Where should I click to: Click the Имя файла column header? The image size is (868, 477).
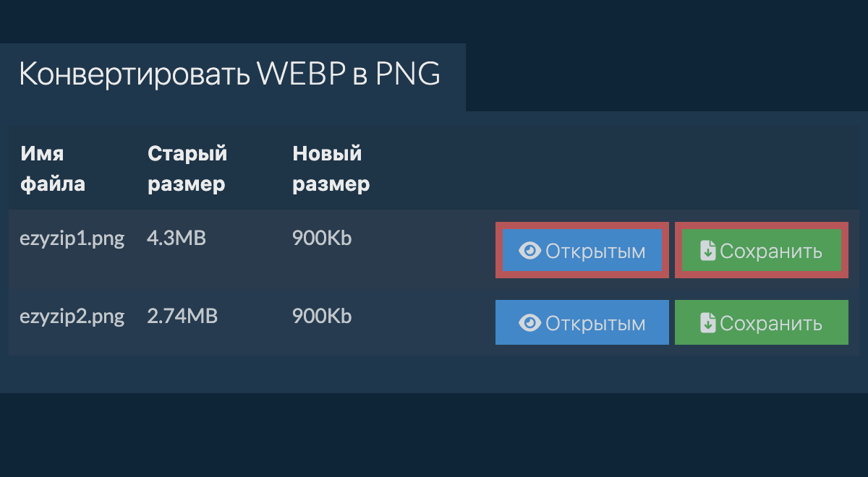(53, 168)
